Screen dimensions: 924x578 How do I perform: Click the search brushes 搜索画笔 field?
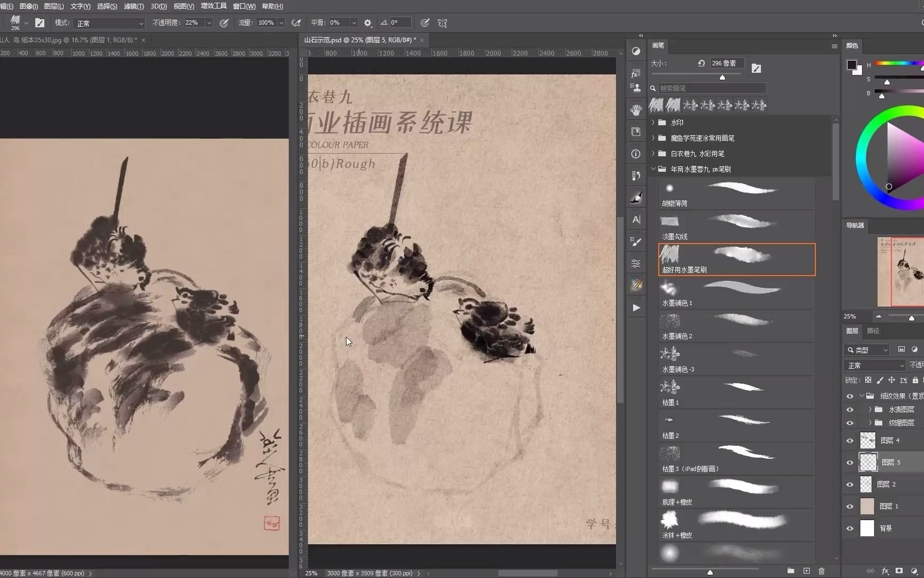coord(712,88)
